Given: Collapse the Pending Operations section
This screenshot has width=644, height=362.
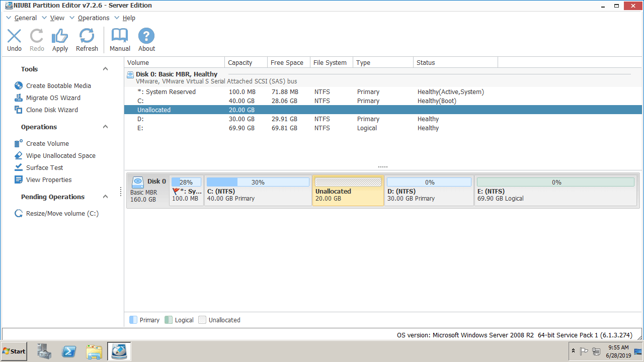Looking at the screenshot, I should click(x=105, y=197).
